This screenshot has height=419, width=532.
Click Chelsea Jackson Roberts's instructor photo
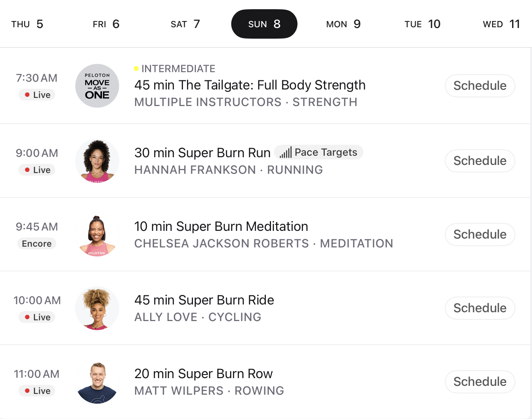(x=97, y=235)
